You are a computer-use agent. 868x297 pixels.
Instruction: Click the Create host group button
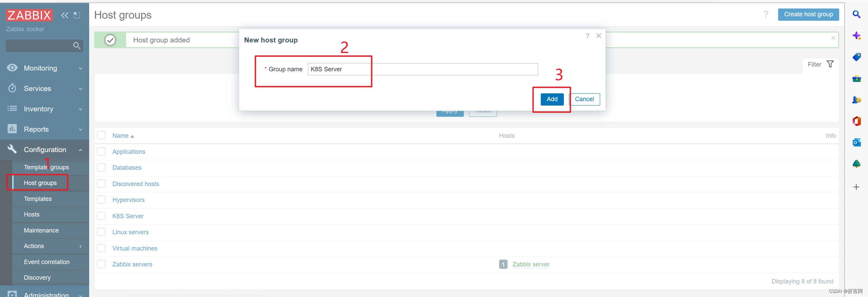808,14
